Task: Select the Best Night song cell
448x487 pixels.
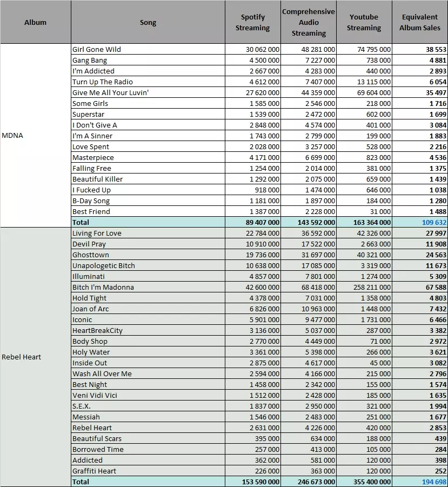Action: click(x=148, y=384)
